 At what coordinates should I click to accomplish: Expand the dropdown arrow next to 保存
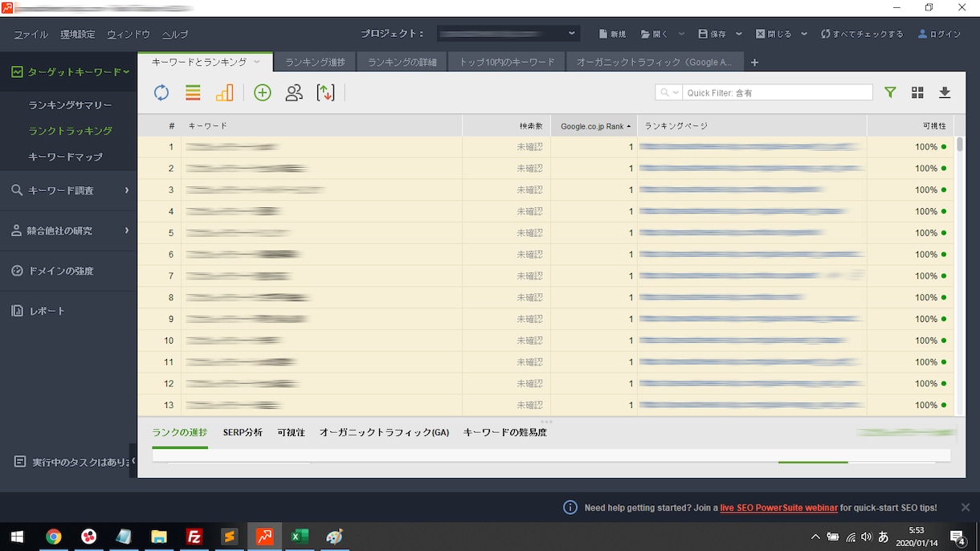739,34
